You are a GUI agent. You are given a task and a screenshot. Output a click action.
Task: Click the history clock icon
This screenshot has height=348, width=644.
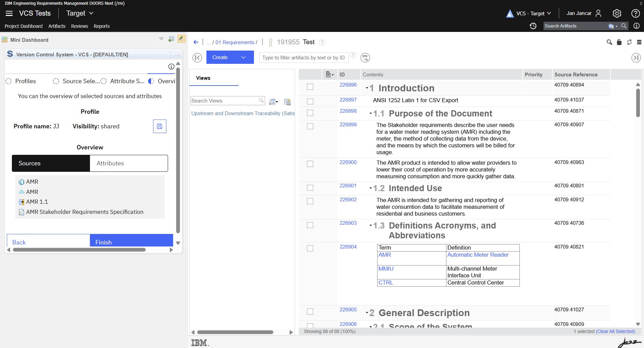533,26
